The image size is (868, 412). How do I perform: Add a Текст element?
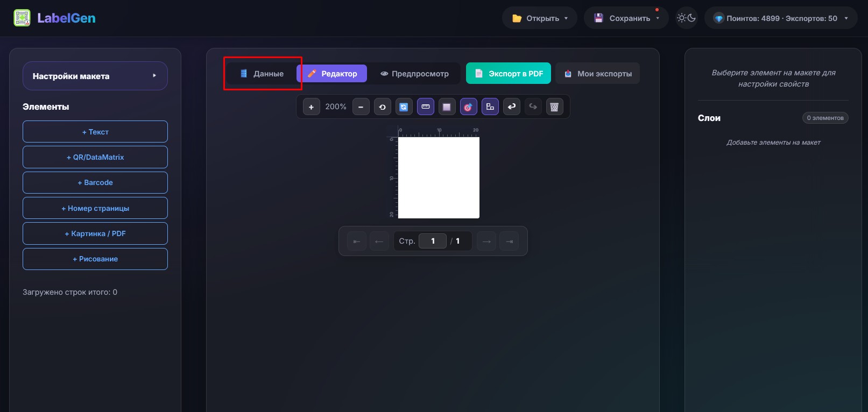pyautogui.click(x=95, y=132)
